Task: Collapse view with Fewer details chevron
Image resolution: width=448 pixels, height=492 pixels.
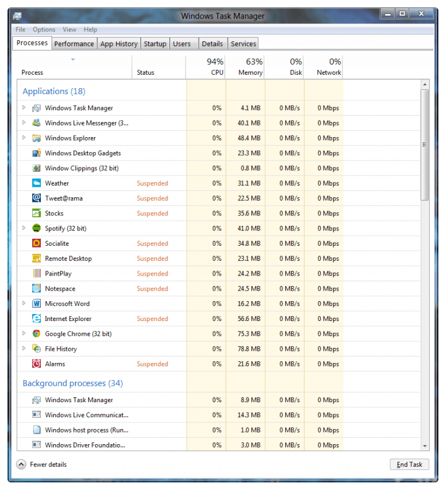Action: coord(21,465)
